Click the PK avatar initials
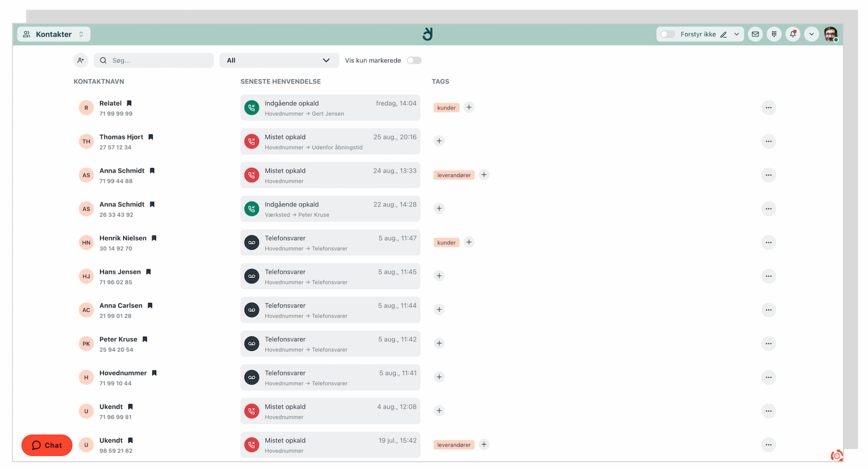This screenshot has height=470, width=868. pyautogui.click(x=86, y=344)
